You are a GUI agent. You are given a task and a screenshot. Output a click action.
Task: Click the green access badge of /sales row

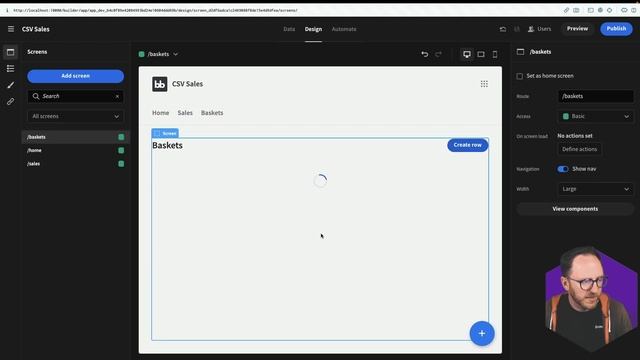(121, 164)
